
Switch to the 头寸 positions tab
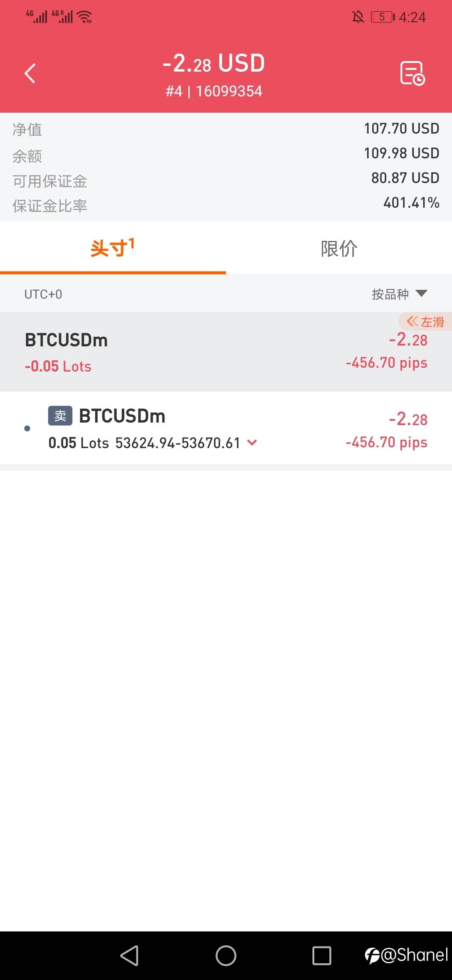(x=113, y=248)
